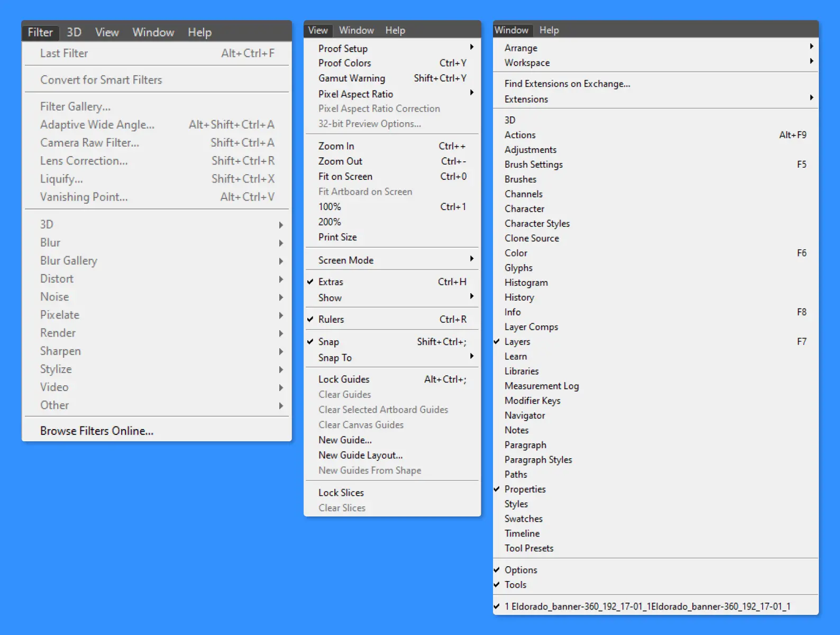This screenshot has width=840, height=635.
Task: Show the Timeline panel
Action: tap(655, 534)
